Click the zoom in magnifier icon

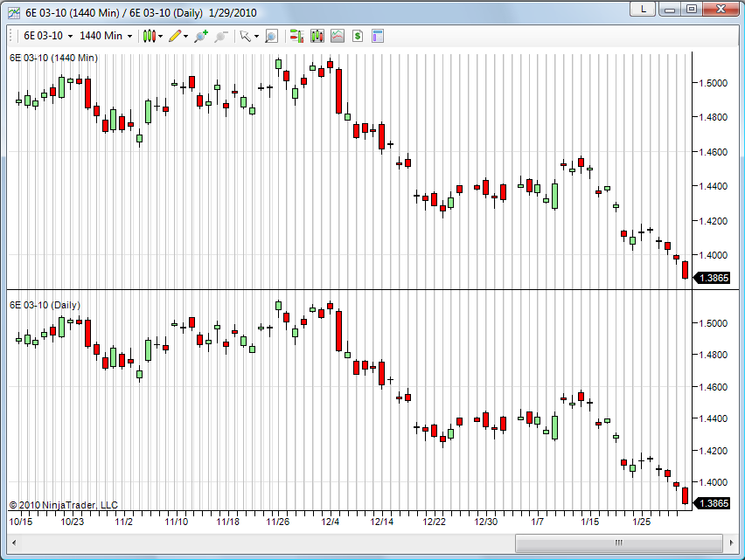201,36
